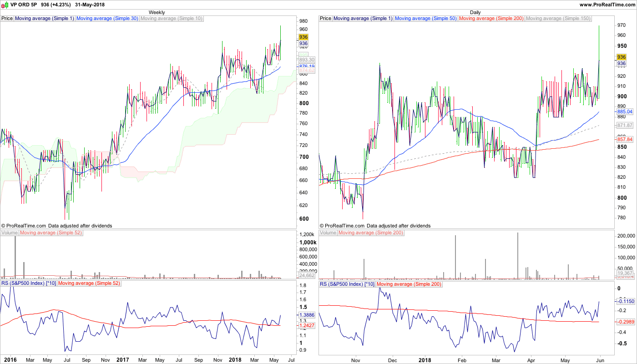
Task: Click the 1.2427 RS average value tag
Action: [x=307, y=325]
